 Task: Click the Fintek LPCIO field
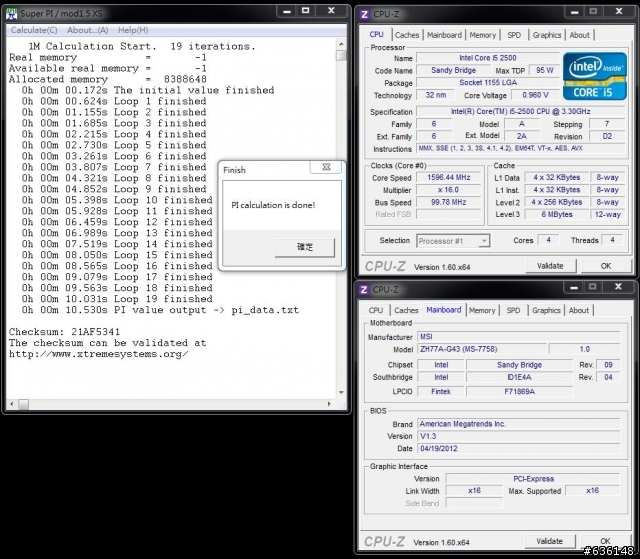[440, 392]
